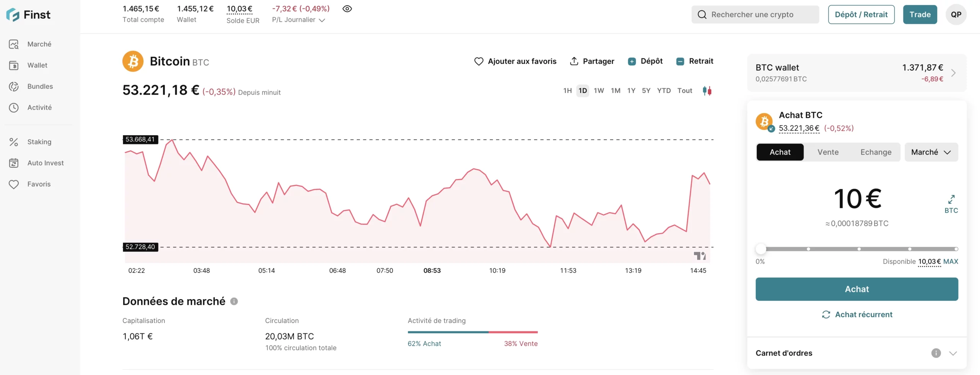Click the Dépôt plus icon
The width and height of the screenshot is (980, 375).
pos(632,61)
